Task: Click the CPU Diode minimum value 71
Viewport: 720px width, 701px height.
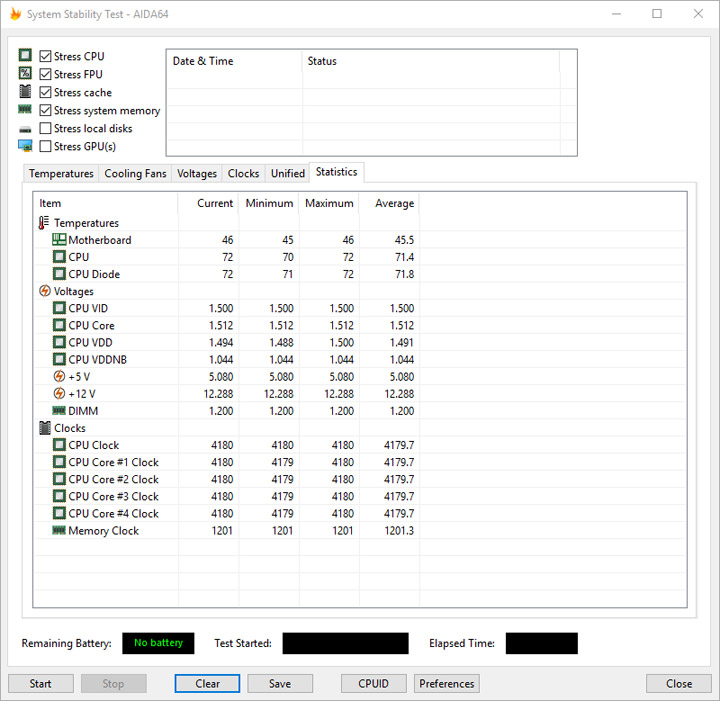Action: pyautogui.click(x=287, y=274)
